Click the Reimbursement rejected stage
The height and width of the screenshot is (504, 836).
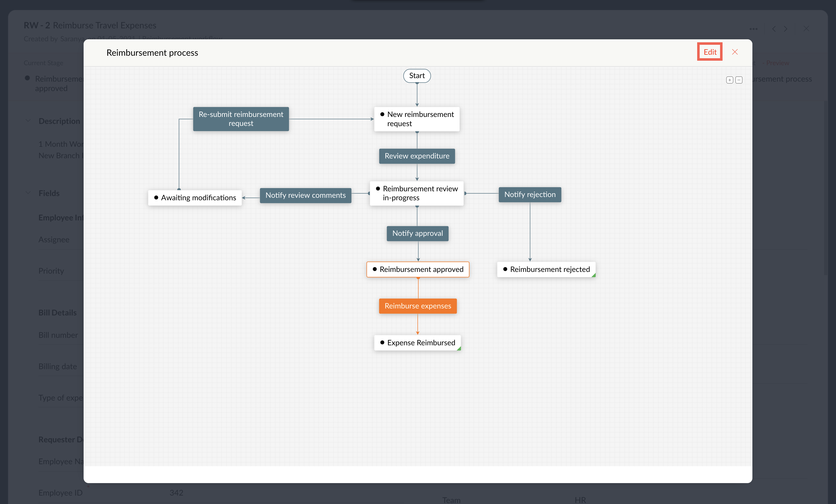point(546,269)
